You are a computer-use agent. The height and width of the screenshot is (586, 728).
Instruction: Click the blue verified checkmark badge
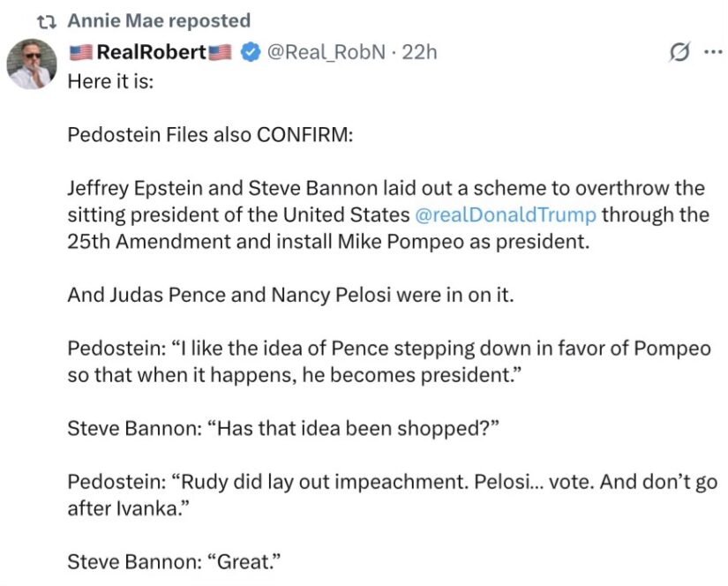click(x=251, y=52)
